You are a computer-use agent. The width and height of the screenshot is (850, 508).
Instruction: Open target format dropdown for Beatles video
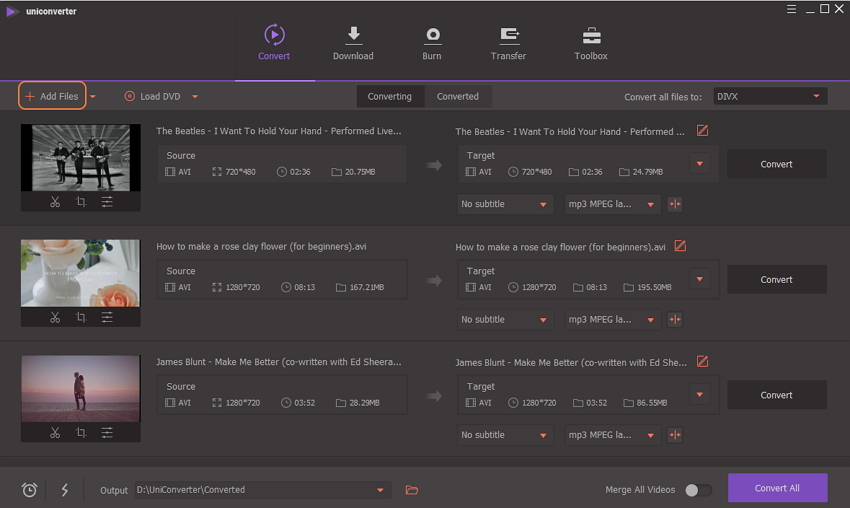tap(700, 164)
